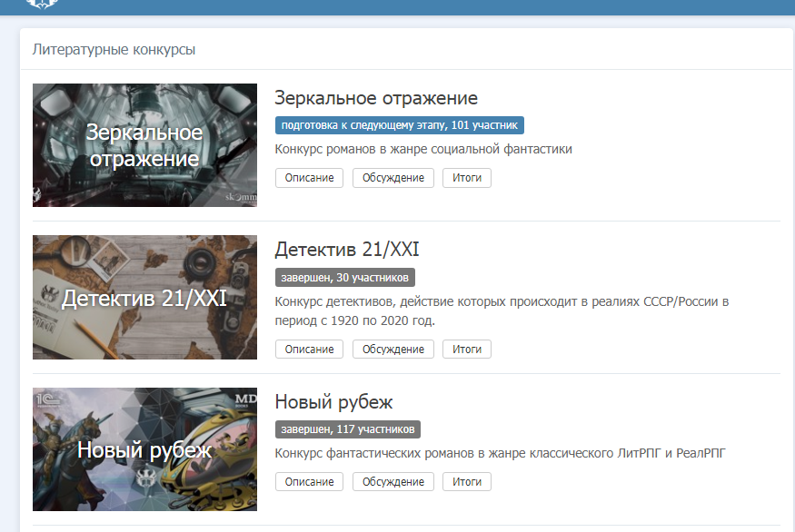Open the site logo in the header
The height and width of the screenshot is (532, 795).
coord(43,4)
